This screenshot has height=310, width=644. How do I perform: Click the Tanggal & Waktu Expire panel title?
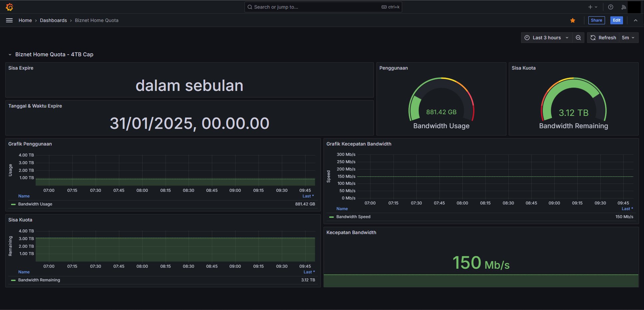[35, 106]
